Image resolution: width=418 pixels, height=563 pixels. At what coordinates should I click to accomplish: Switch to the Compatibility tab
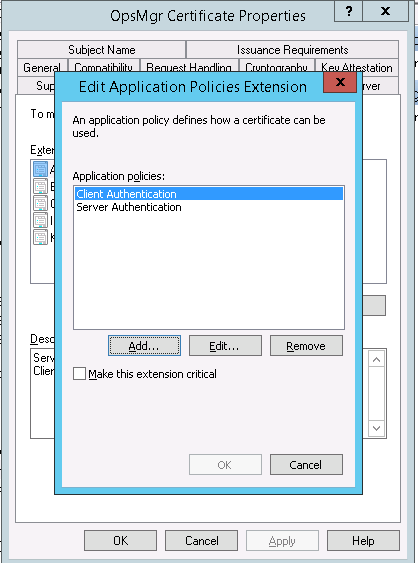pyautogui.click(x=103, y=67)
